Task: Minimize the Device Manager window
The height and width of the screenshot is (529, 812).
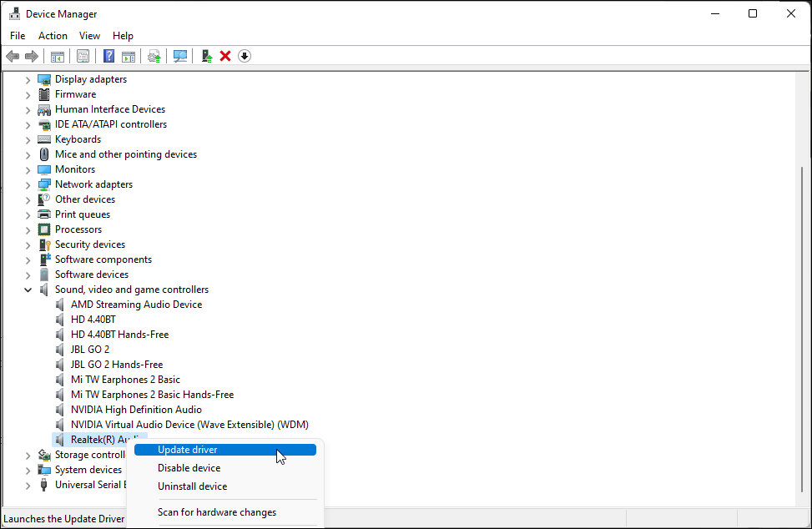Action: 715,14
